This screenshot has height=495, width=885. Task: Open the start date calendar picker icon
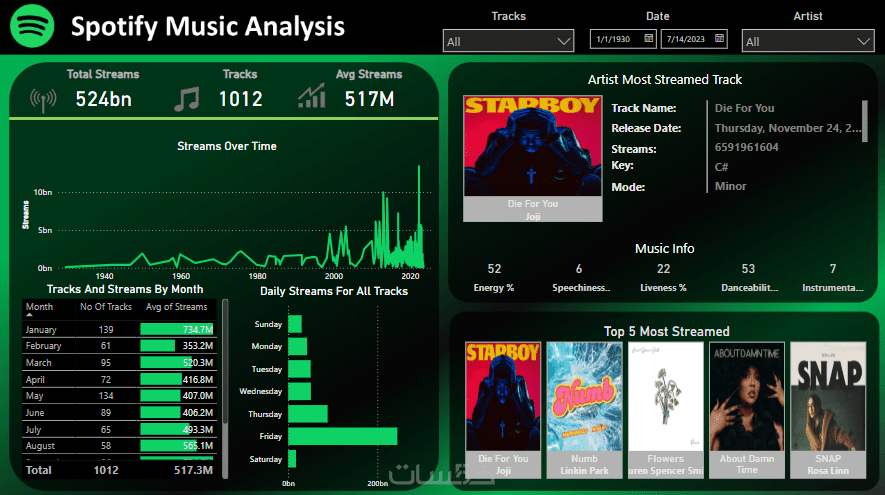pyautogui.click(x=649, y=38)
